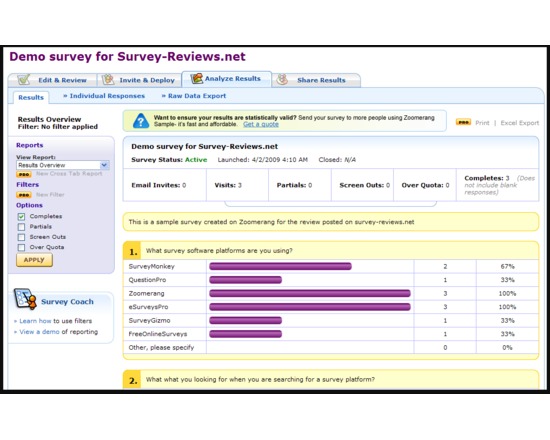Open the View a demo link
This screenshot has height=440, width=550.
pos(39,332)
